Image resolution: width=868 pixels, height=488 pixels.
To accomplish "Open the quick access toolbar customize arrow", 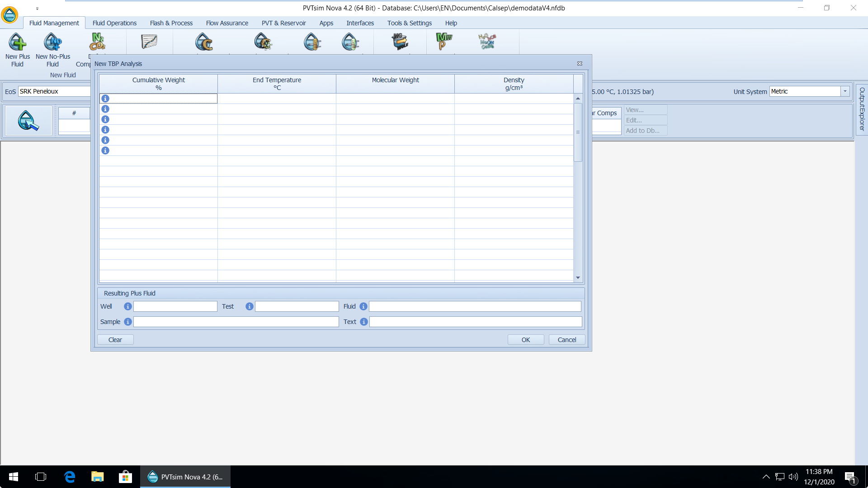I will pyautogui.click(x=37, y=8).
